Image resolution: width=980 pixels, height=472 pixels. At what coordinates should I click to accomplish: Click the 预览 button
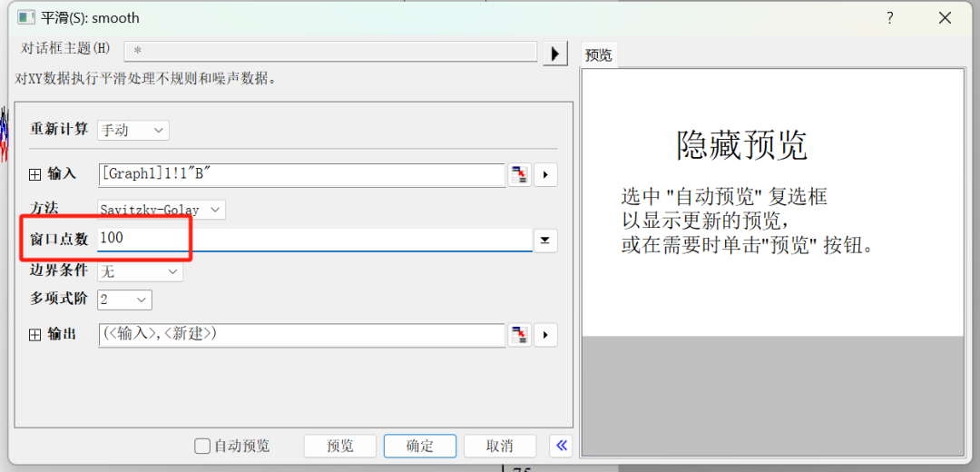point(340,446)
